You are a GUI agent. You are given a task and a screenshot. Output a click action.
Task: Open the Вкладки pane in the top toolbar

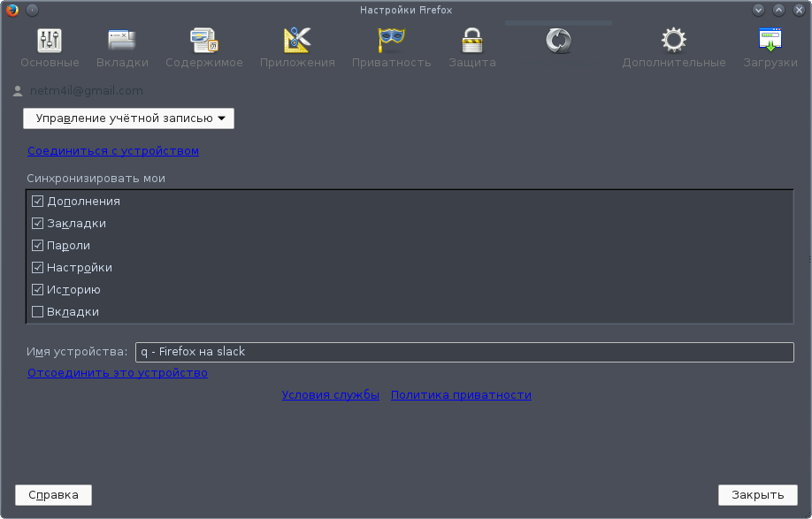pos(122,48)
